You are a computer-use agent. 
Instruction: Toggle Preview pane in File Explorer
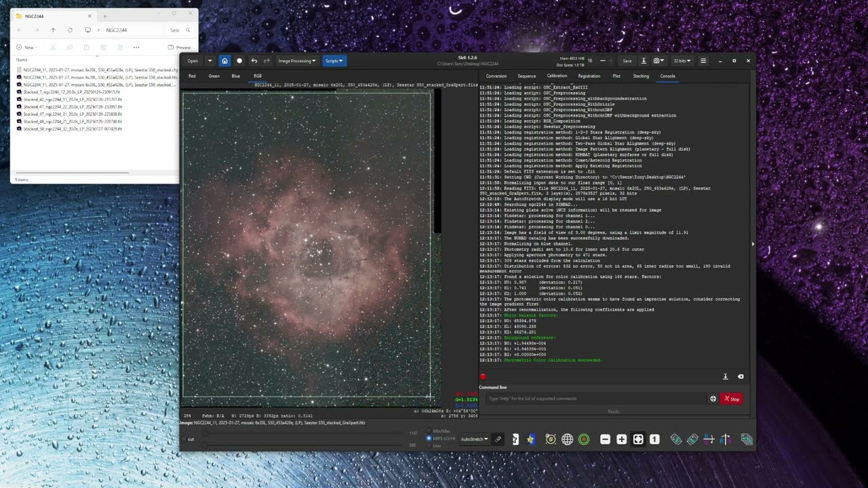(180, 47)
